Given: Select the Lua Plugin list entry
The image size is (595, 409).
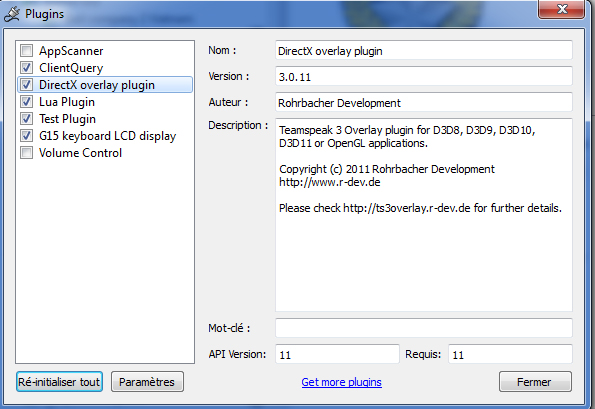Looking at the screenshot, I should [67, 102].
